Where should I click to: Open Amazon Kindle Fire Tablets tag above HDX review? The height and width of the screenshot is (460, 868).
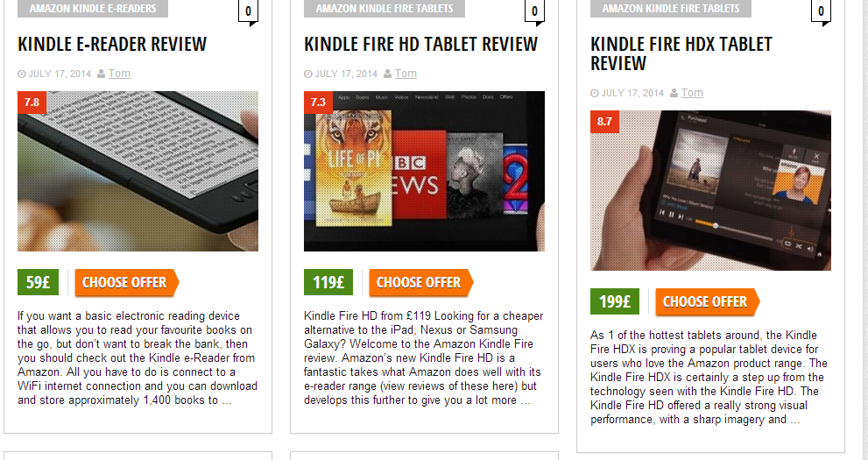point(670,8)
